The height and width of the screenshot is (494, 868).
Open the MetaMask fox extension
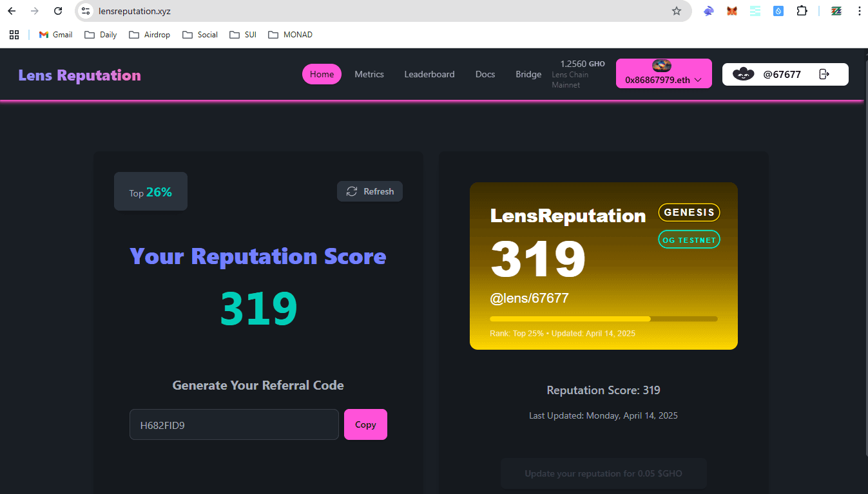click(732, 11)
